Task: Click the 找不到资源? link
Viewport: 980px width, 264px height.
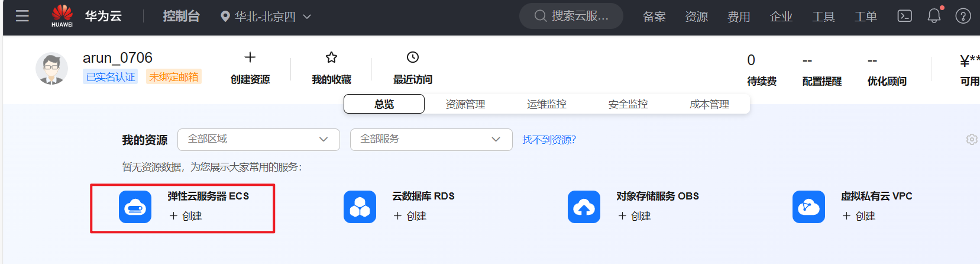Action: pyautogui.click(x=549, y=140)
